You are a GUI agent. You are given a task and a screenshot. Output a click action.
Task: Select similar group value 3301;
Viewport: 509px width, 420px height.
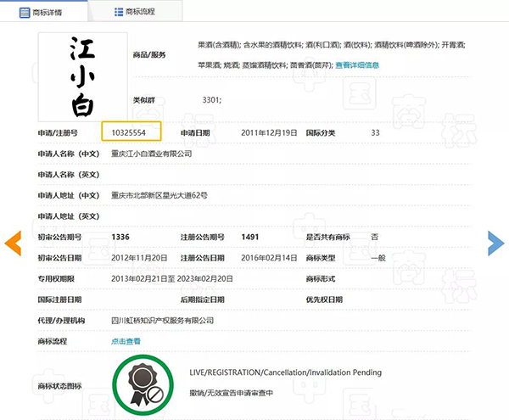click(212, 100)
